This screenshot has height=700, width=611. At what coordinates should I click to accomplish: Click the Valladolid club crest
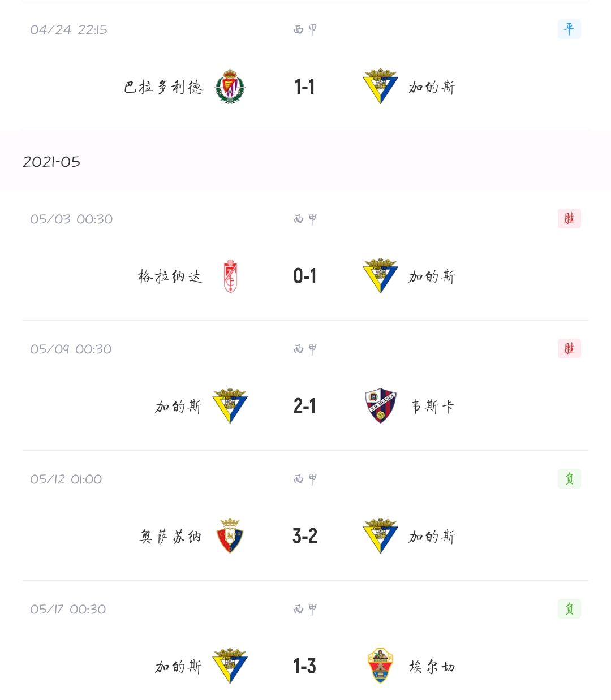230,87
